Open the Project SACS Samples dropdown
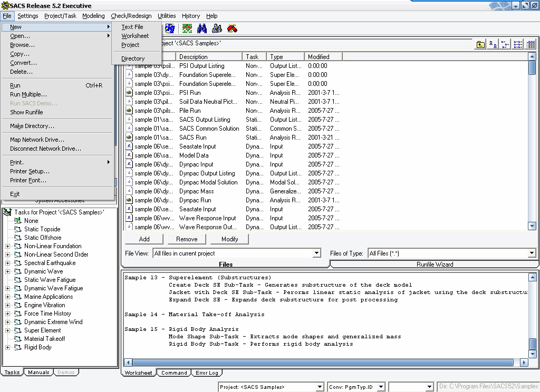Image resolution: width=540 pixels, height=392 pixels. pos(320,387)
